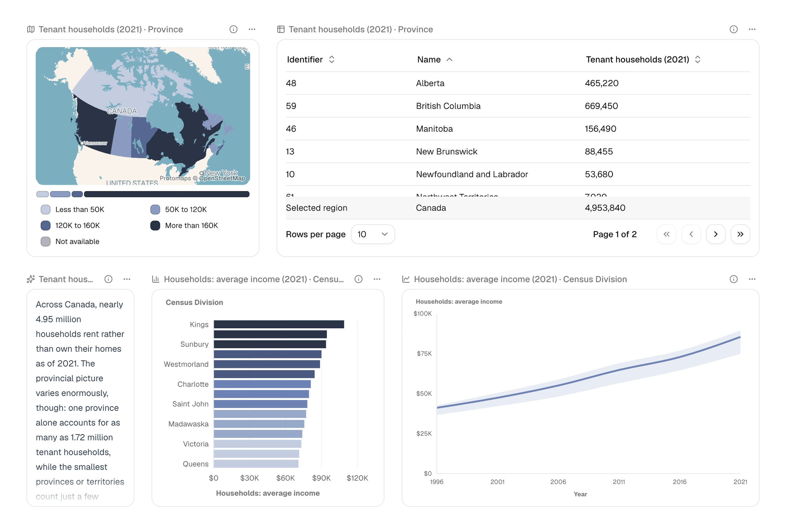Viewport: 787px width, 532px height.
Task: Click the darkest segment of map distribution bar
Action: click(167, 194)
